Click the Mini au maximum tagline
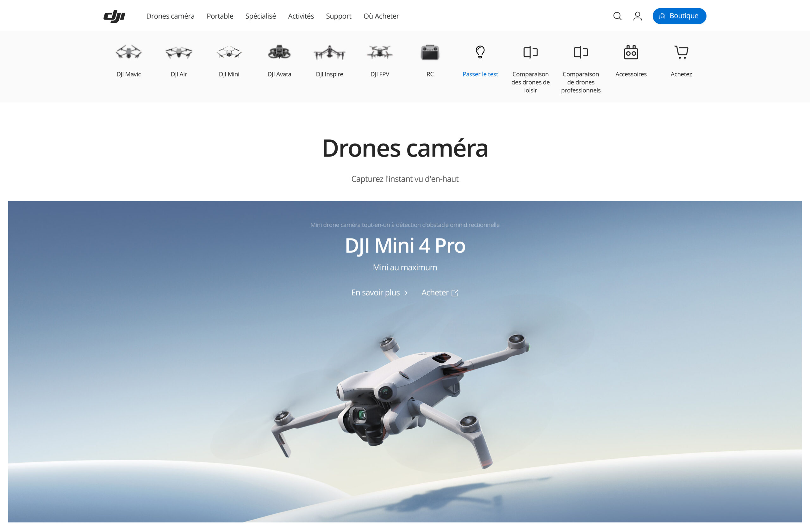Screen dimensions: 810x532 tap(405, 267)
